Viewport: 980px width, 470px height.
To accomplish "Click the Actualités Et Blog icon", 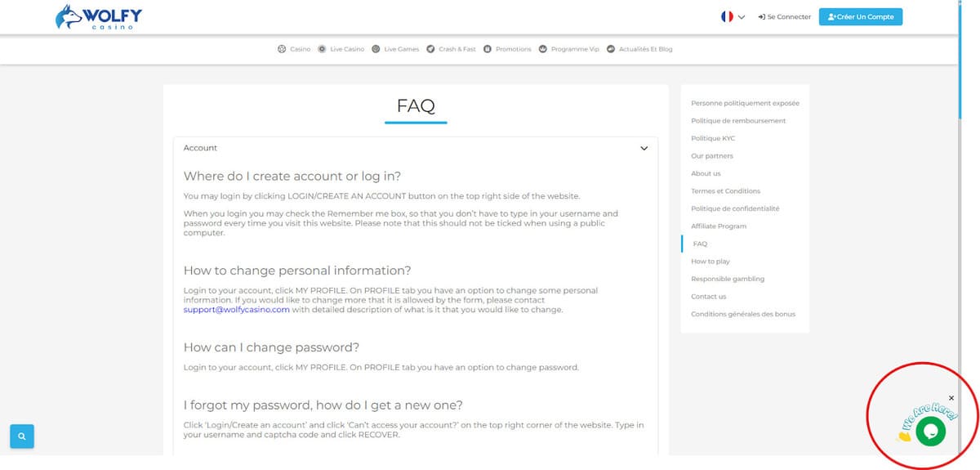I will [611, 49].
